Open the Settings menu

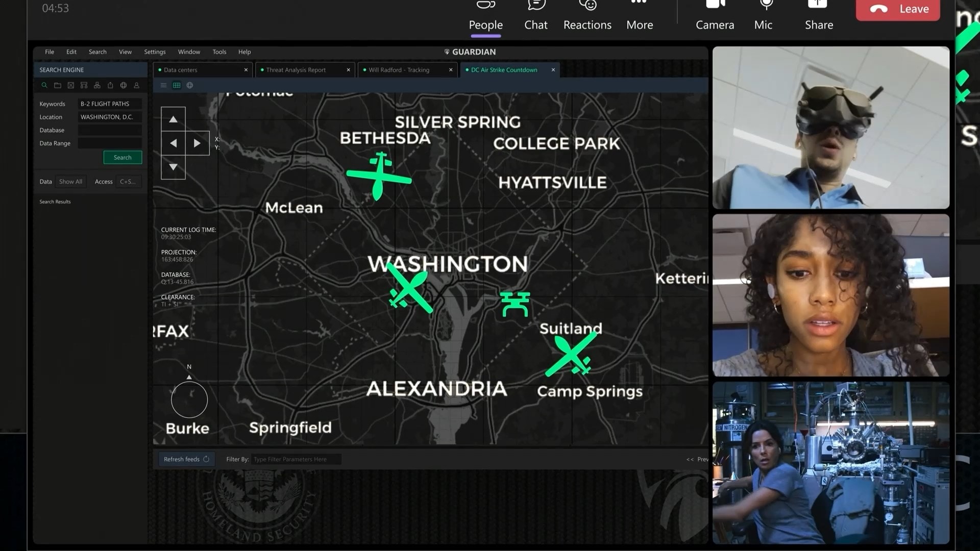(x=155, y=52)
